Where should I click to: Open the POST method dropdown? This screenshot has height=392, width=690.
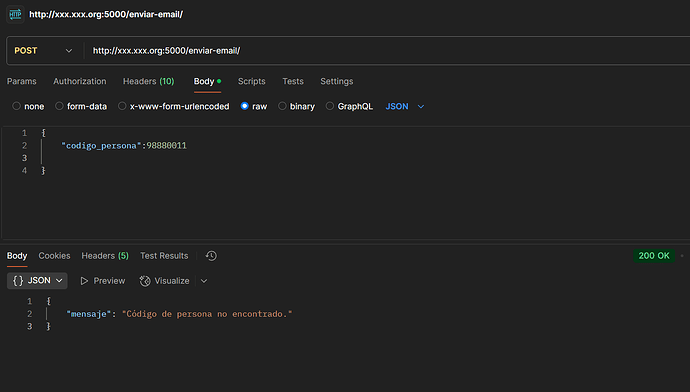43,51
